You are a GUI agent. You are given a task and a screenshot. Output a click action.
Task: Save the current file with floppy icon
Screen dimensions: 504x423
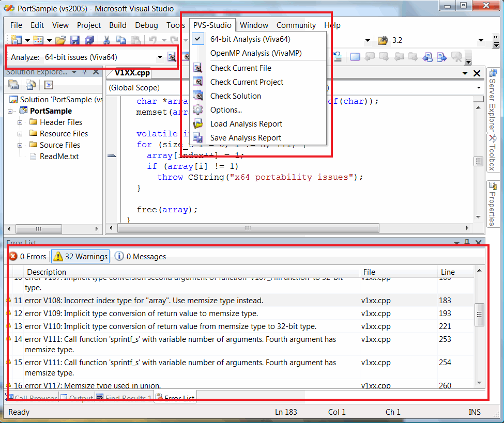pos(75,40)
